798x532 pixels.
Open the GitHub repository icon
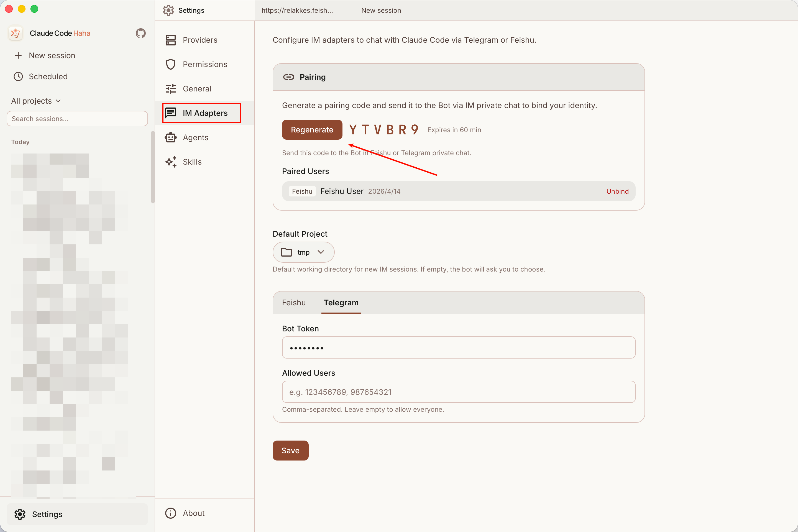(x=140, y=33)
